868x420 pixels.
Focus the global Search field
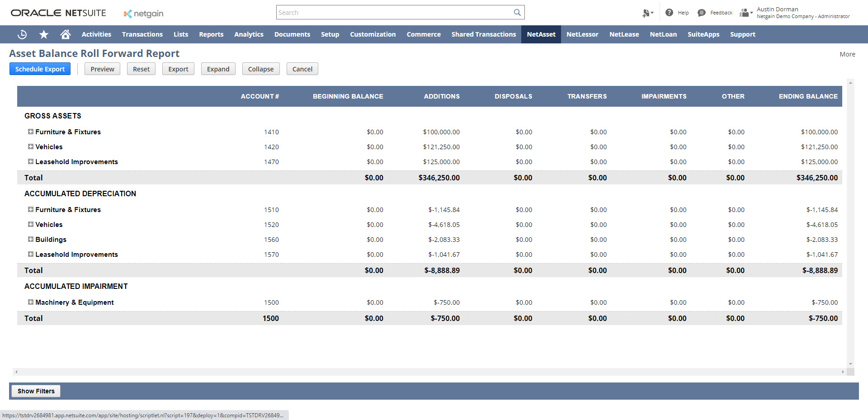395,13
